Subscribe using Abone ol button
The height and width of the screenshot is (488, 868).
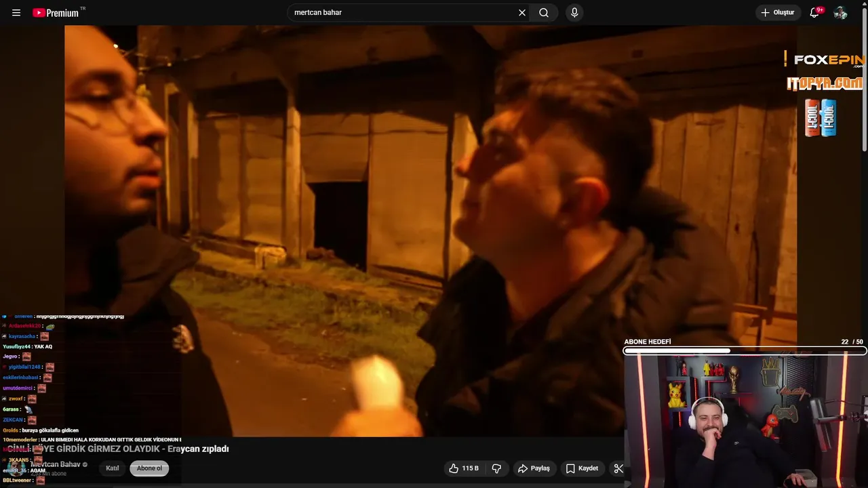coord(149,468)
